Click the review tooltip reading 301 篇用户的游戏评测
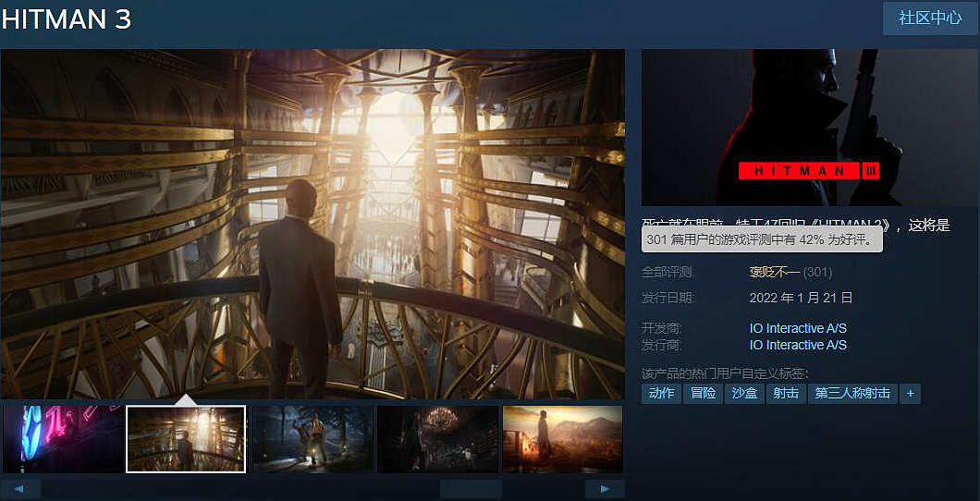The height and width of the screenshot is (501, 980). click(762, 239)
